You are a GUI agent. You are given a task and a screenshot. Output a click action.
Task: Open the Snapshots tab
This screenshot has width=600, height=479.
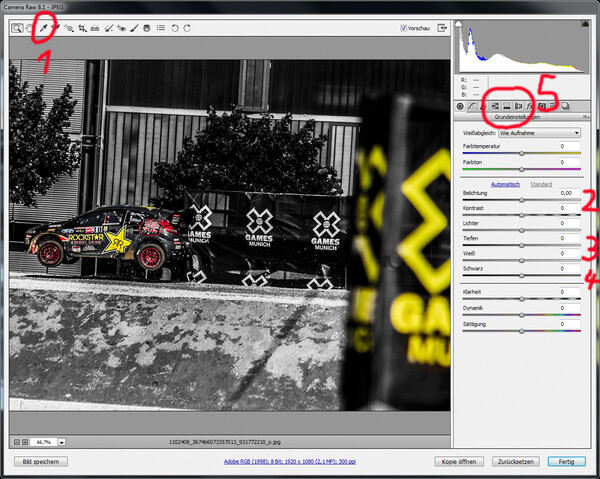[565, 106]
